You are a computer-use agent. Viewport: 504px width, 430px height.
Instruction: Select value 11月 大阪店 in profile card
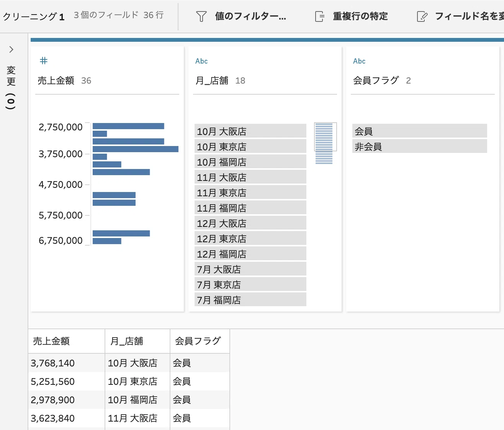click(x=250, y=177)
